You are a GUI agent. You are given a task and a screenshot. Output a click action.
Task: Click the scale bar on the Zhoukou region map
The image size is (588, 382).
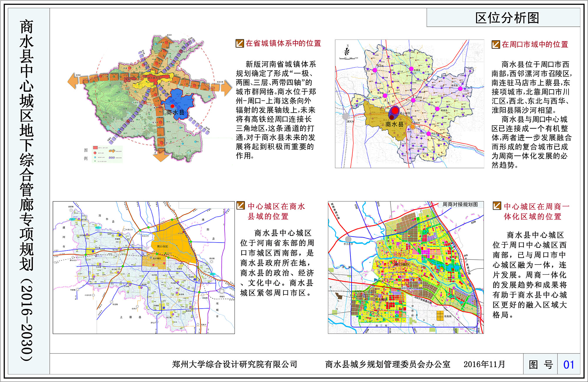[347, 58]
